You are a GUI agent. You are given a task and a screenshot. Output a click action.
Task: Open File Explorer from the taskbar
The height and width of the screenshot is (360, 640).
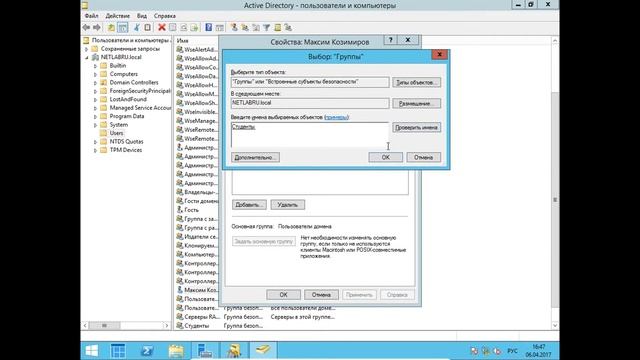(x=176, y=351)
